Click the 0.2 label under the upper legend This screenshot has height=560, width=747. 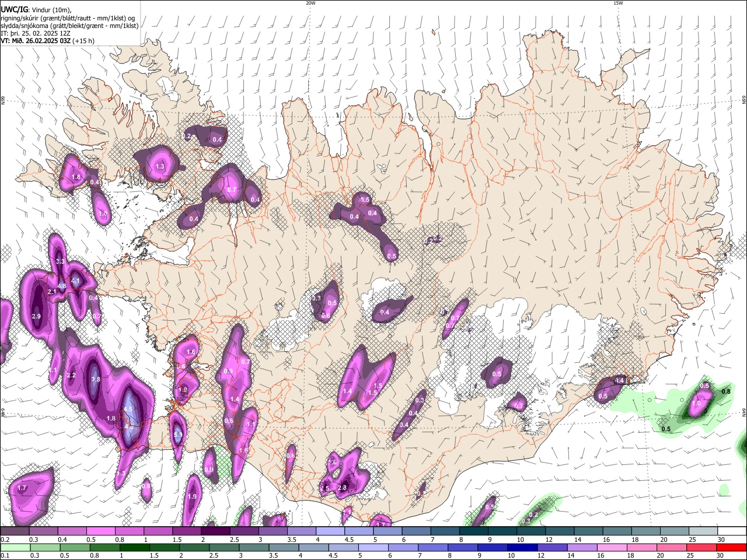coord(5,540)
